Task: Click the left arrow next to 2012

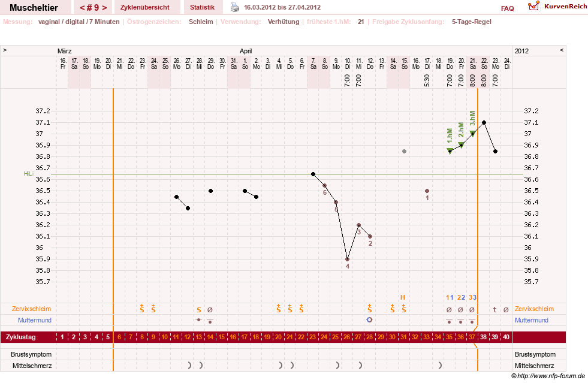Action: [562, 50]
